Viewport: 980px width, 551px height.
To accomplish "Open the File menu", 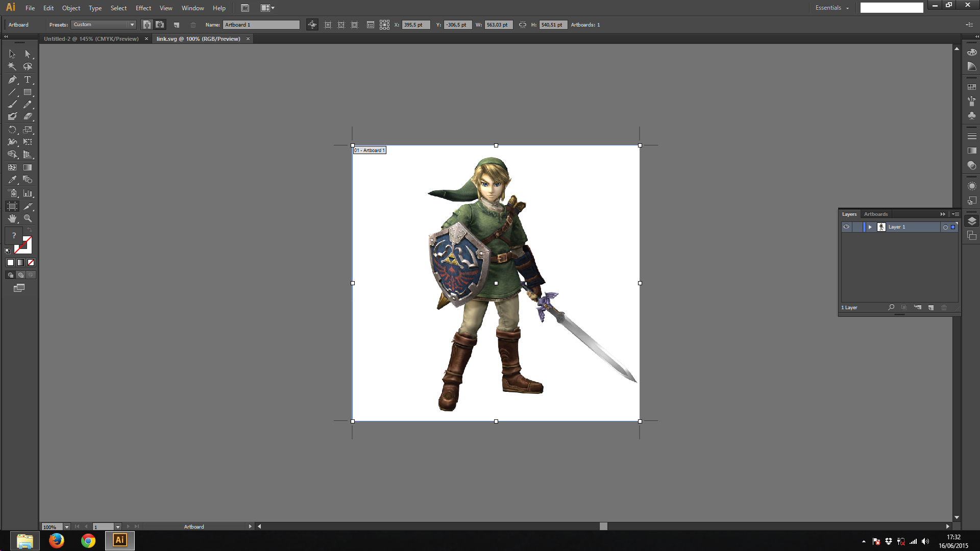I will pos(30,8).
